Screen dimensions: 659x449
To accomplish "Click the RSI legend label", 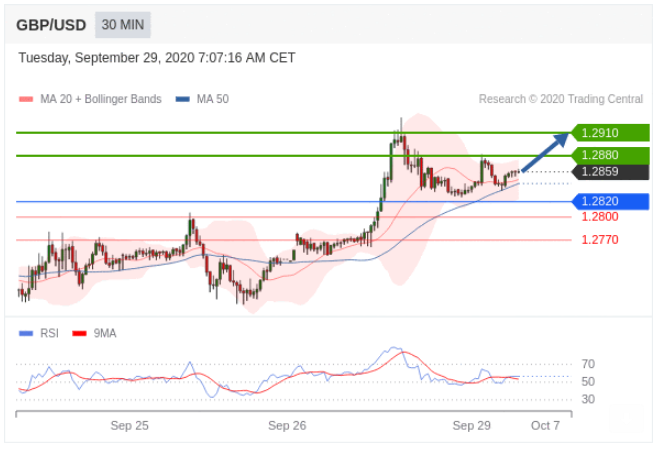I will click(49, 334).
